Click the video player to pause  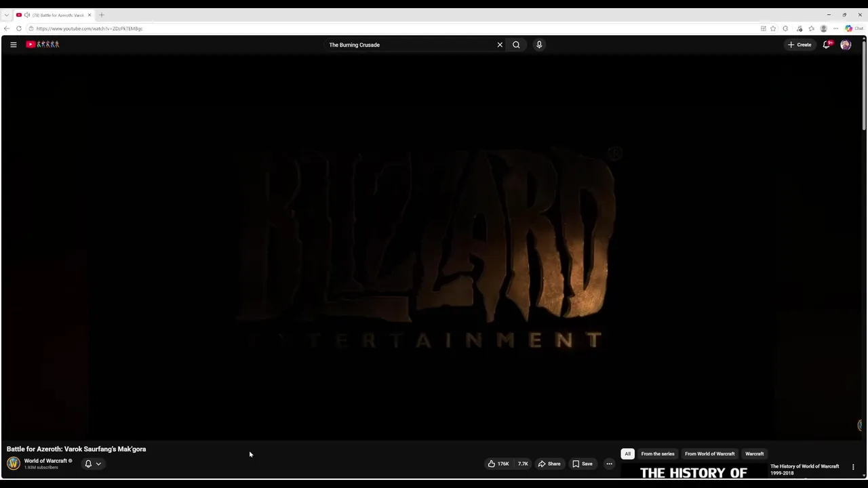coord(431,247)
